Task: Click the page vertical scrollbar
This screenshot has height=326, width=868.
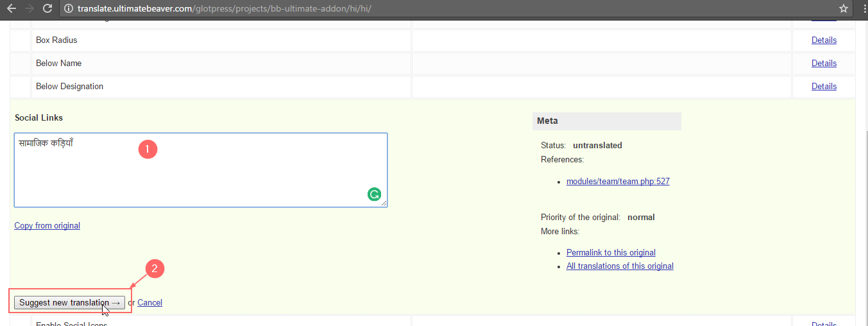Action: click(863, 193)
